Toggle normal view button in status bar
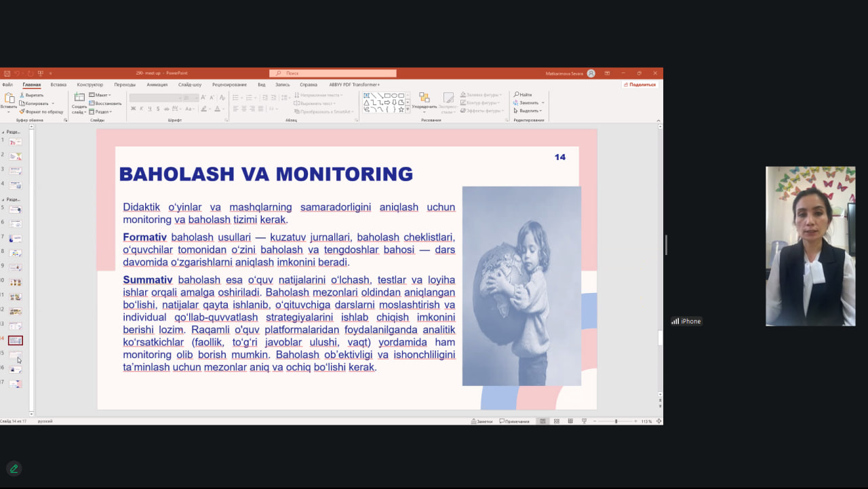Image resolution: width=868 pixels, height=489 pixels. (x=542, y=421)
